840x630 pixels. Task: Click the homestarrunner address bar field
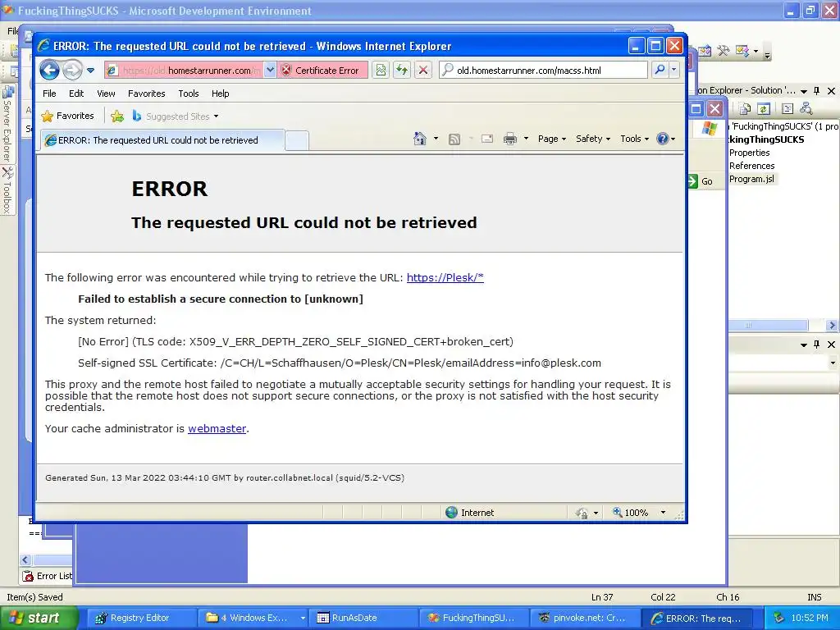185,71
